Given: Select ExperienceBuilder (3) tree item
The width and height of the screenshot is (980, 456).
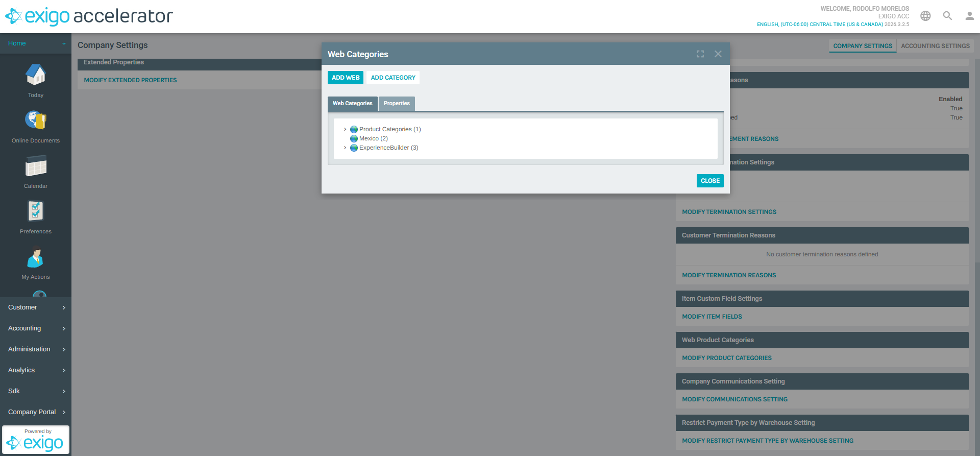Looking at the screenshot, I should pyautogui.click(x=388, y=148).
